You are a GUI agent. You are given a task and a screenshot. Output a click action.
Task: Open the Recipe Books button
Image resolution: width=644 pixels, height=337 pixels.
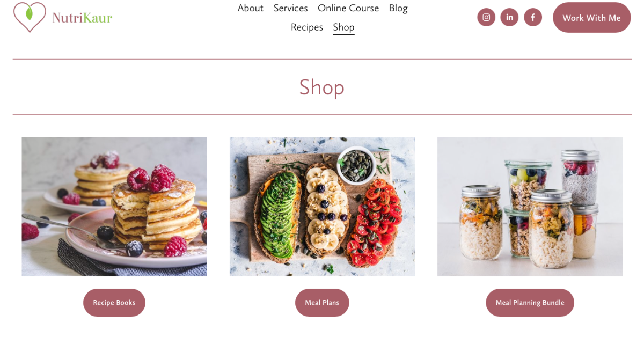coord(114,303)
